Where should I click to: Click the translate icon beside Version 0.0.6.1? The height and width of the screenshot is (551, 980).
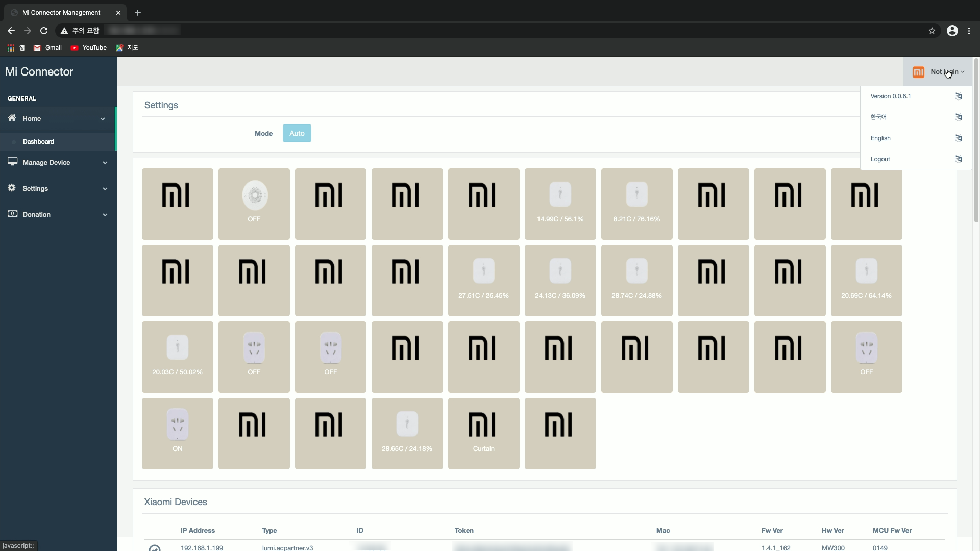(958, 96)
